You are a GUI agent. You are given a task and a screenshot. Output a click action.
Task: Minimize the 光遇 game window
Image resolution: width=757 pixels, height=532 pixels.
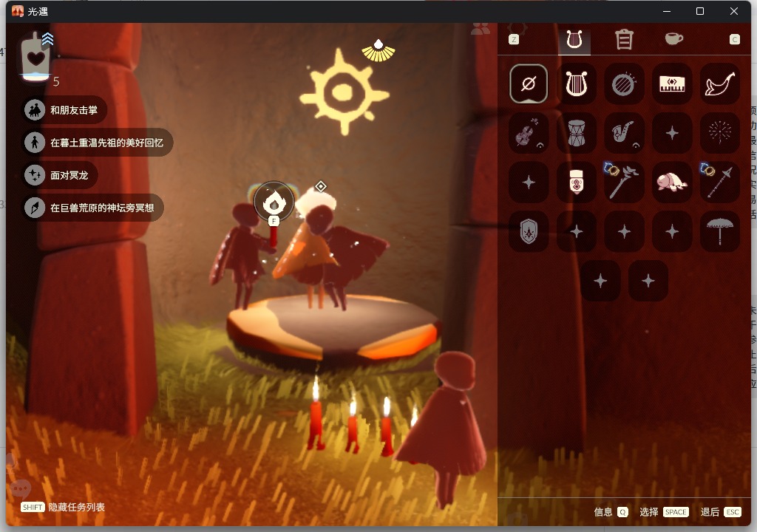(x=667, y=11)
